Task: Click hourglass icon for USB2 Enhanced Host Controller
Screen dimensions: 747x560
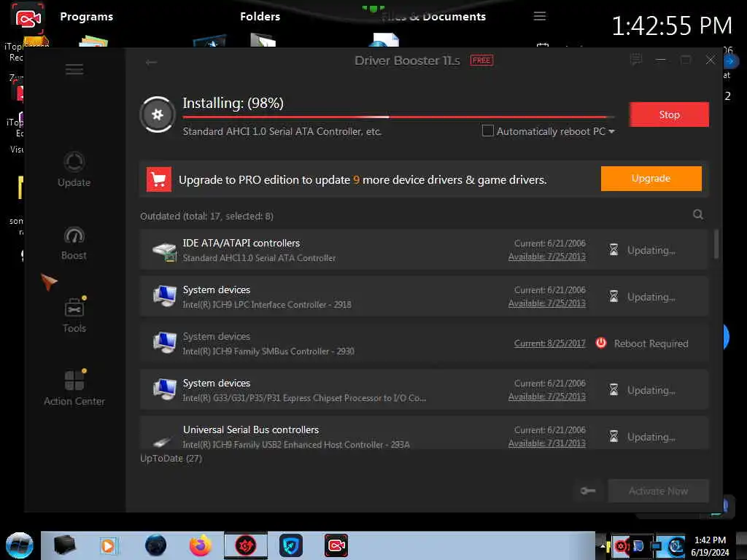Action: pyautogui.click(x=614, y=437)
